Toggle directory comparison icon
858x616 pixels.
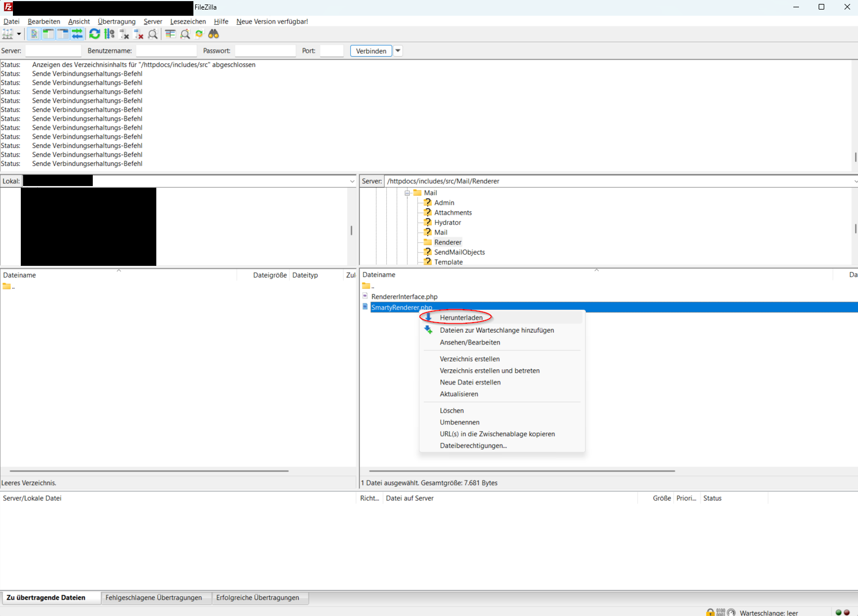pyautogui.click(x=185, y=34)
